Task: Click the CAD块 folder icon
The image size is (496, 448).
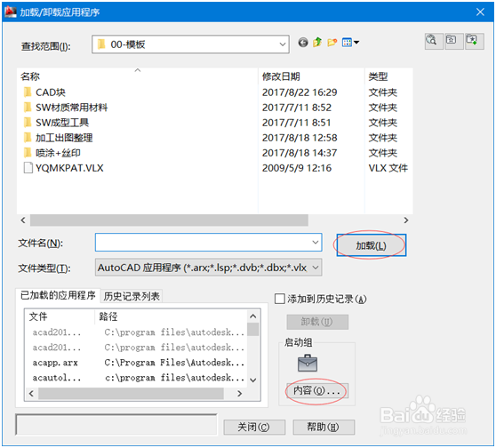Action: (28, 92)
